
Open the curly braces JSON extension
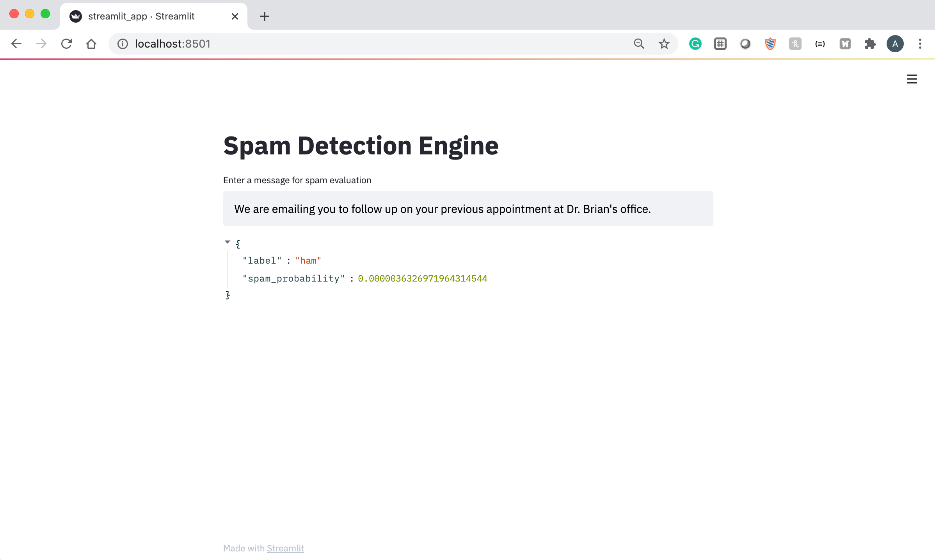pos(820,44)
